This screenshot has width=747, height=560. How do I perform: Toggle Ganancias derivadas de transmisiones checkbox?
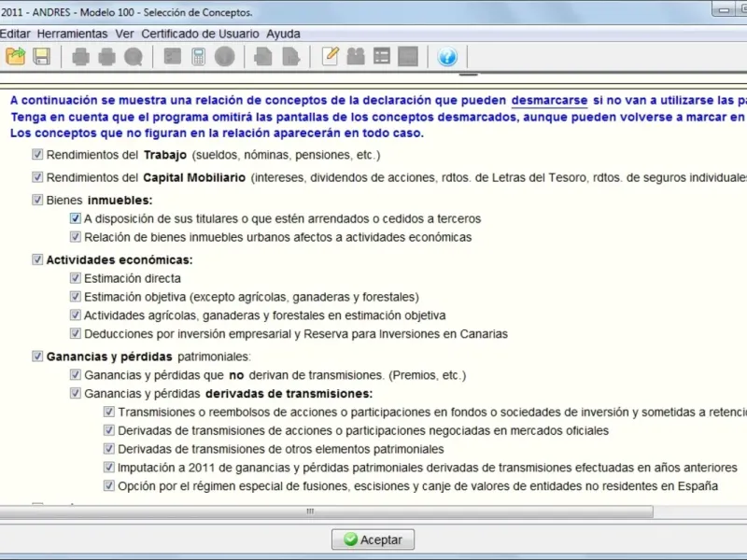click(76, 393)
